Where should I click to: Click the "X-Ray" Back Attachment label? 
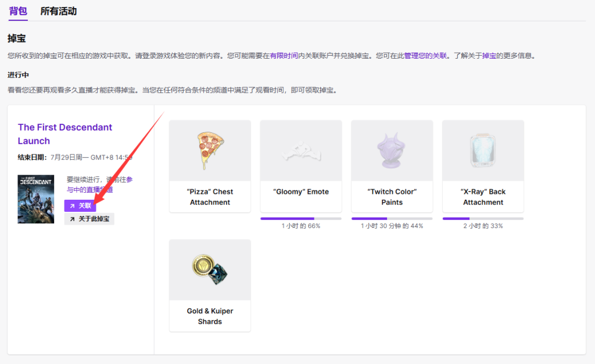483,197
